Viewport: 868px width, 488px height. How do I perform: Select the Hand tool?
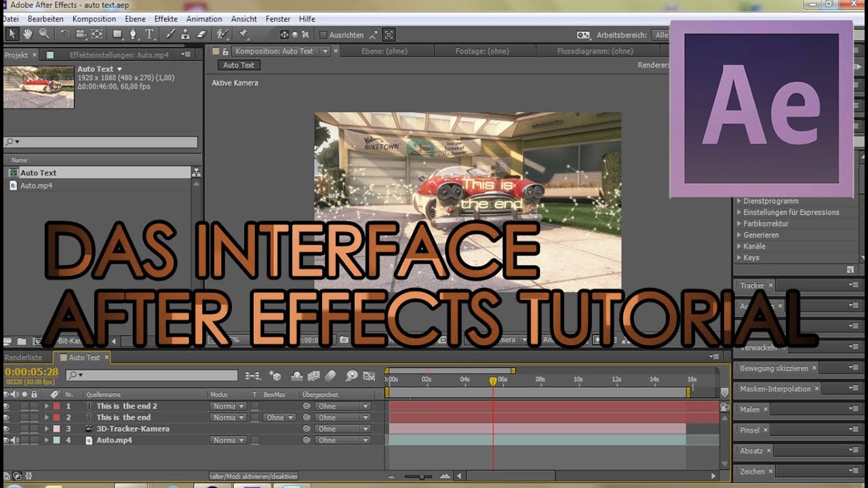pyautogui.click(x=28, y=34)
